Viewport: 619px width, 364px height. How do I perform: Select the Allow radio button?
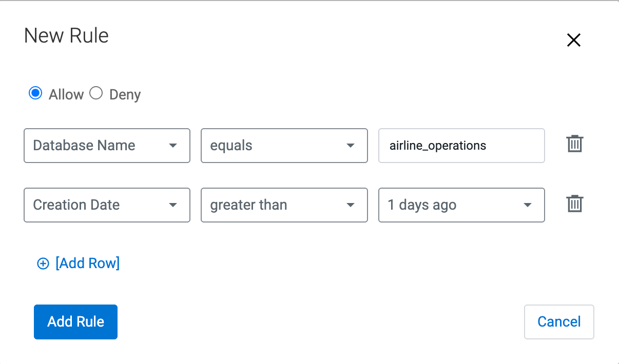[x=35, y=93]
